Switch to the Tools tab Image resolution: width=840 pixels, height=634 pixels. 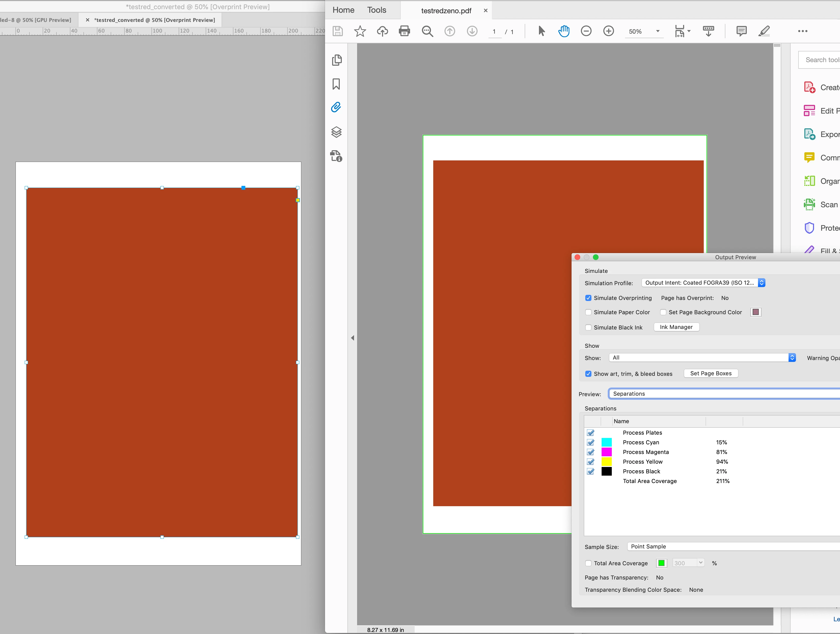tap(376, 10)
